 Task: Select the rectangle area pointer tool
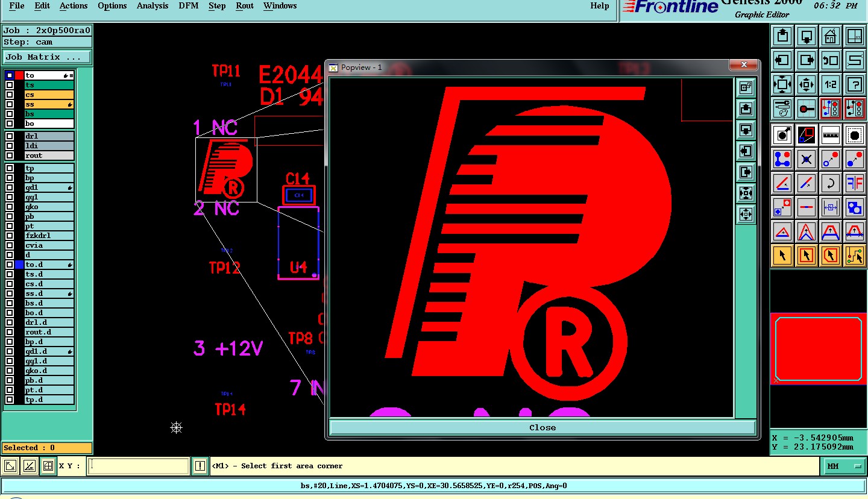tap(807, 256)
